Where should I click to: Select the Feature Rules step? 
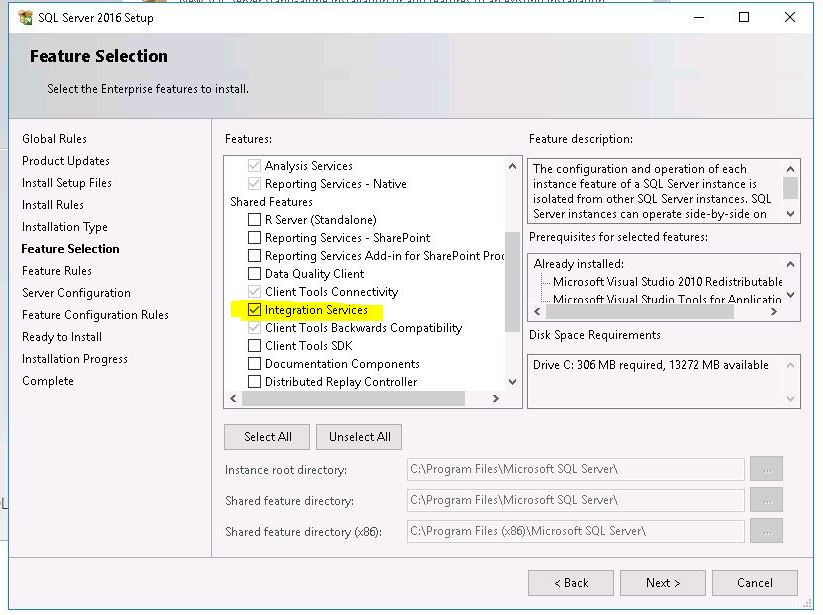[x=57, y=271]
